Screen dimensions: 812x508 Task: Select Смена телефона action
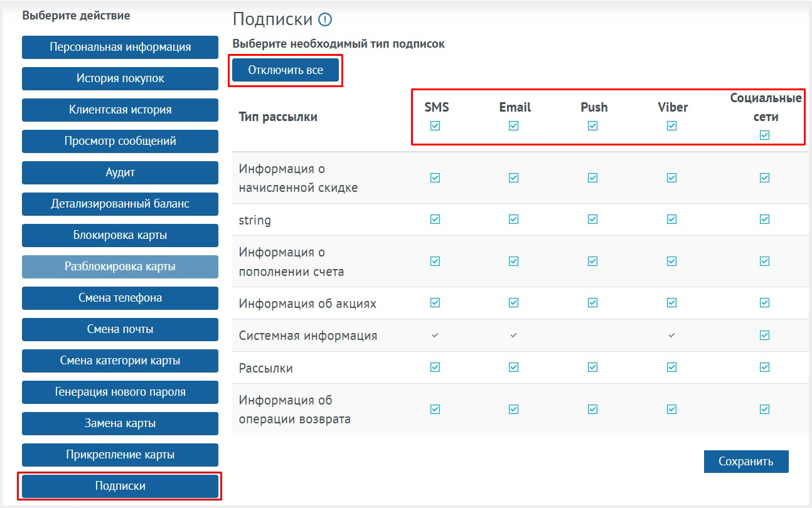tap(120, 298)
